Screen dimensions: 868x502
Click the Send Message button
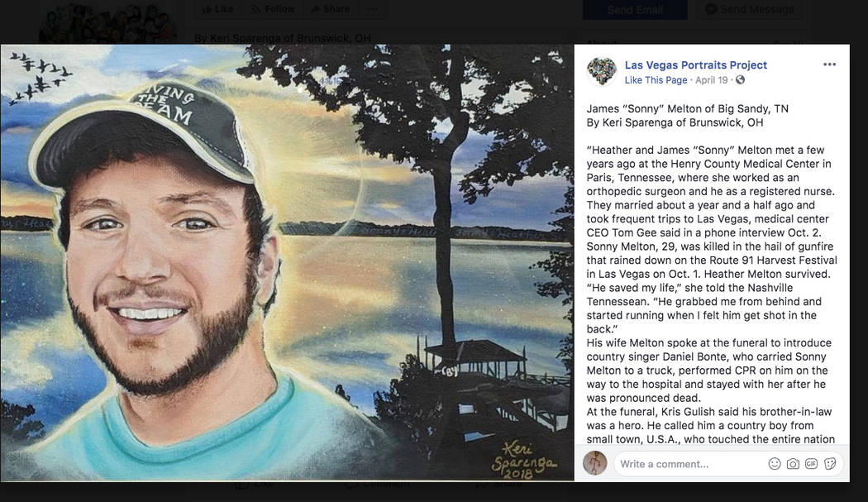749,9
